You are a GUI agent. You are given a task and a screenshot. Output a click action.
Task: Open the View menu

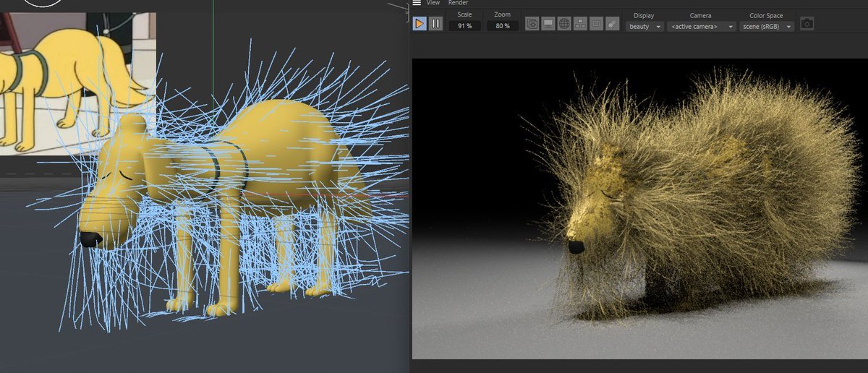click(x=433, y=3)
